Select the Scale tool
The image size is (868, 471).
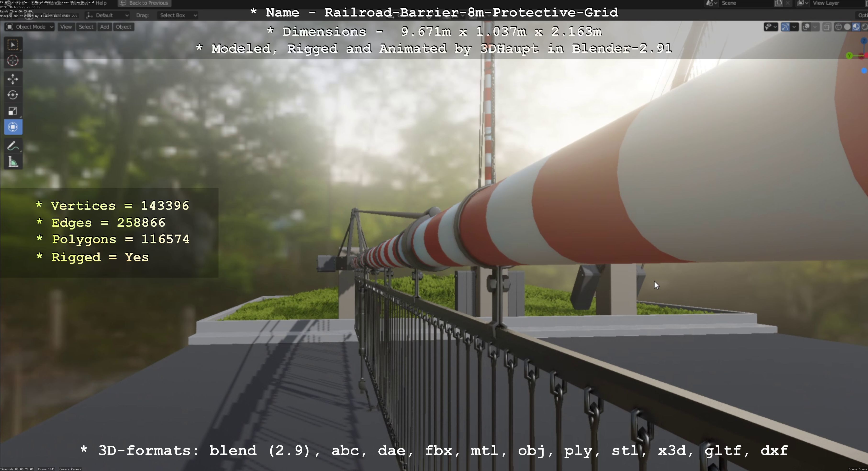point(13,111)
